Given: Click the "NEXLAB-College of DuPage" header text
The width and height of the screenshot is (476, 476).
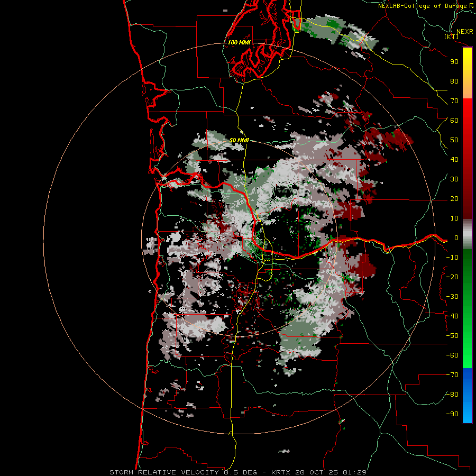Looking at the screenshot, I should [x=423, y=6].
